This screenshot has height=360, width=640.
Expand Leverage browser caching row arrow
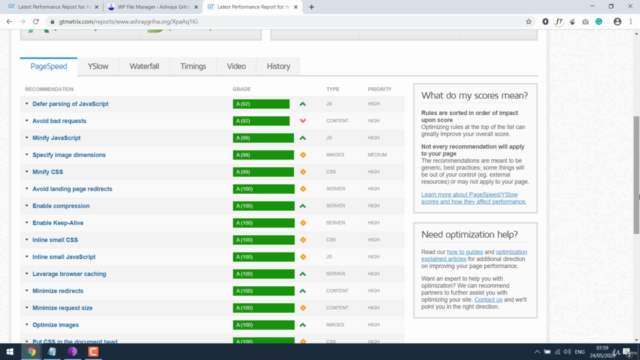(27, 274)
